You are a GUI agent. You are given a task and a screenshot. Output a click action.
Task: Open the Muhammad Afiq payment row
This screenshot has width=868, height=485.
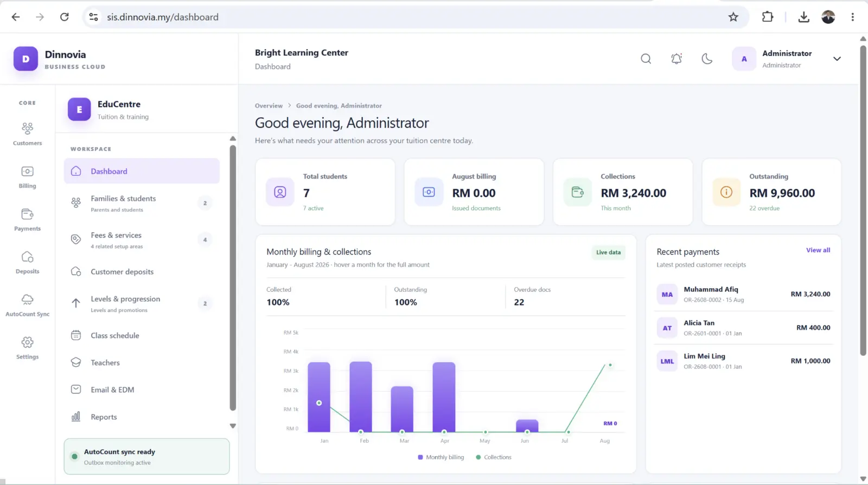(x=743, y=294)
